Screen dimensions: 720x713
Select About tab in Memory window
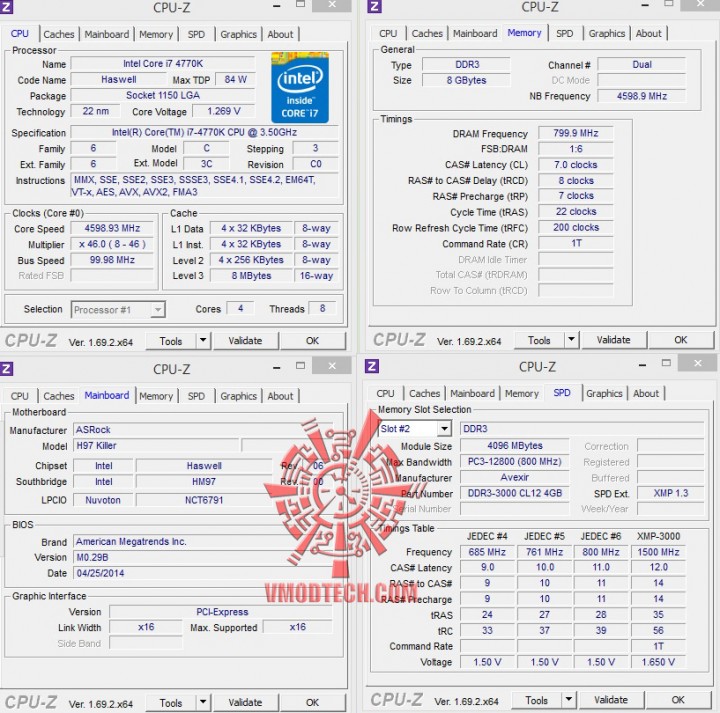coord(648,33)
